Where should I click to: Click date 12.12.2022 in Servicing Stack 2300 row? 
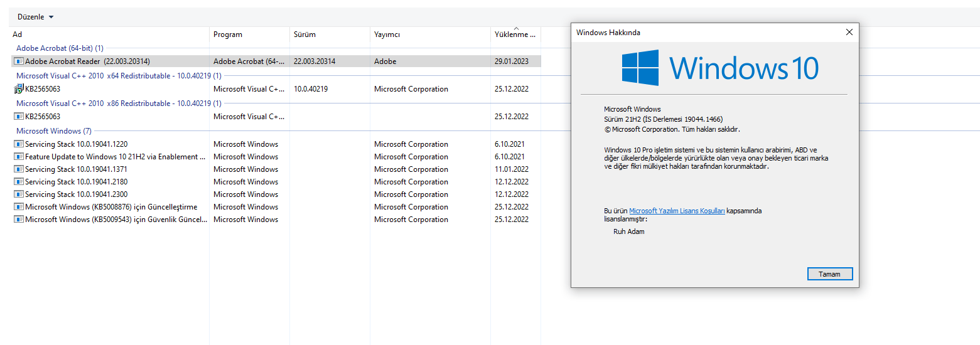tap(512, 194)
